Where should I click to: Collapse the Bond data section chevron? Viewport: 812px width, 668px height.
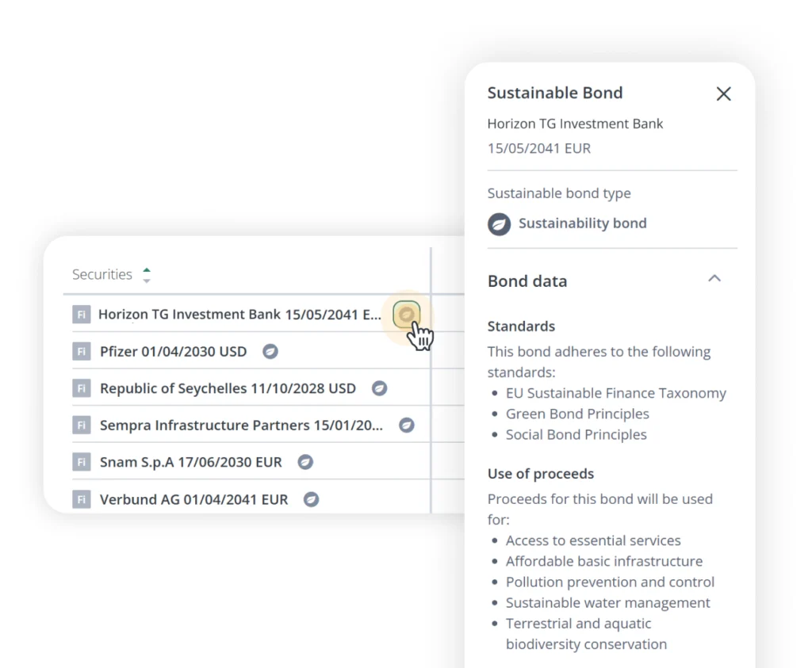pyautogui.click(x=714, y=279)
